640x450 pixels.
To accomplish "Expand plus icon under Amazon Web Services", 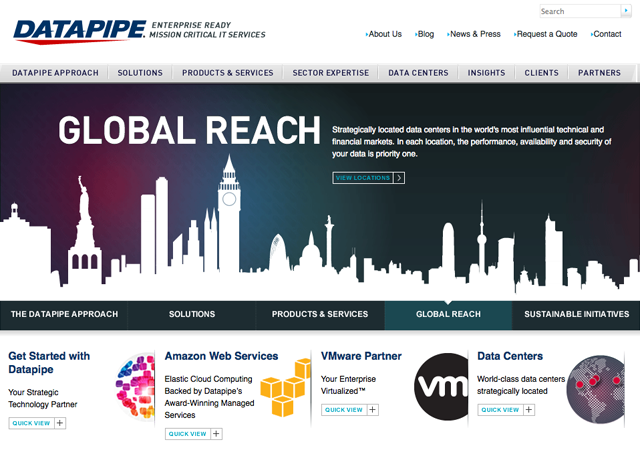I will tap(216, 434).
